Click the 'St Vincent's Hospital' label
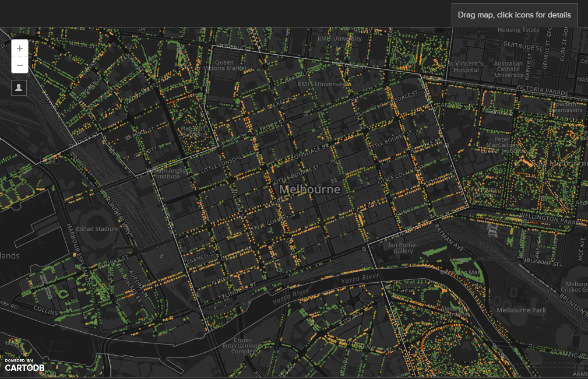 (466, 67)
